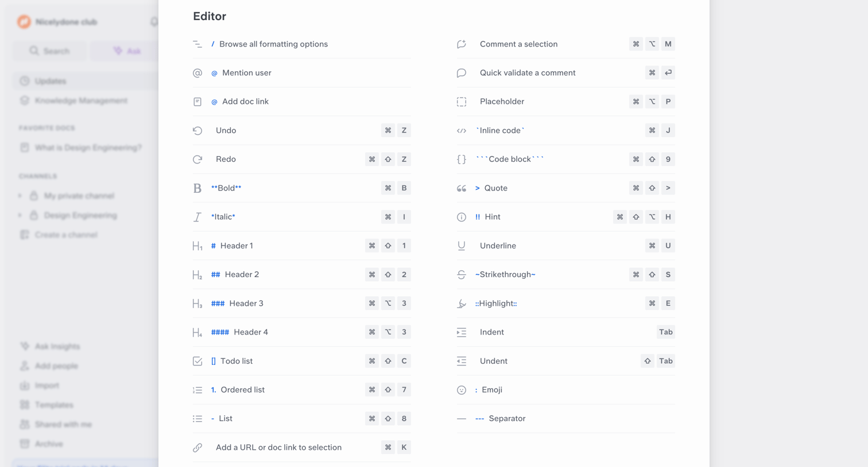Click the speech bubble icon for Quick validate
This screenshot has width=868, height=467.
point(462,73)
